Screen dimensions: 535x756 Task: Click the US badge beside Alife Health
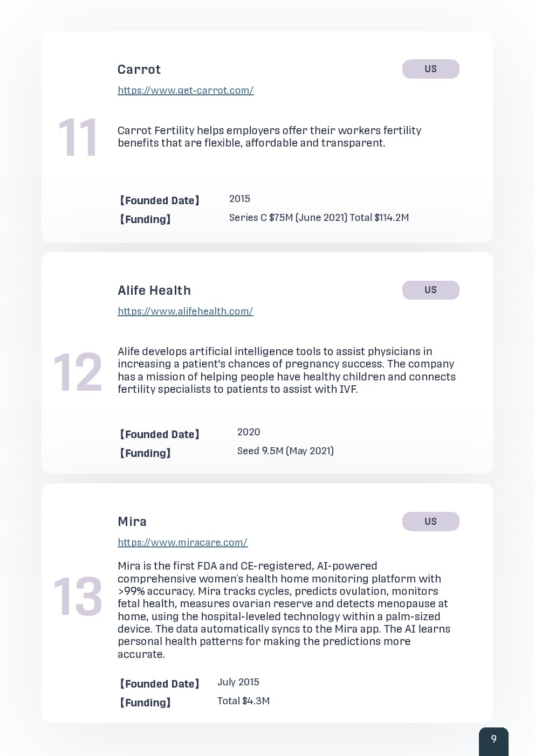[x=430, y=290]
